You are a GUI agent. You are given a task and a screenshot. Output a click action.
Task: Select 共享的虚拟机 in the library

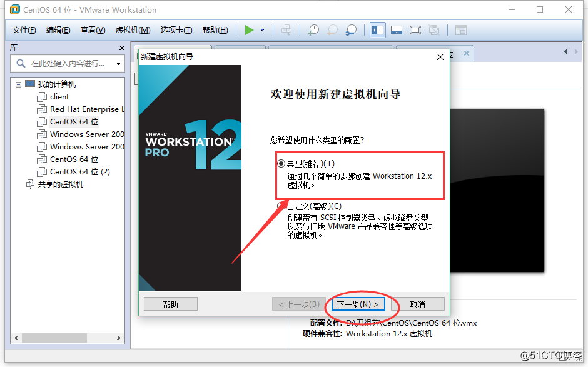coord(61,184)
